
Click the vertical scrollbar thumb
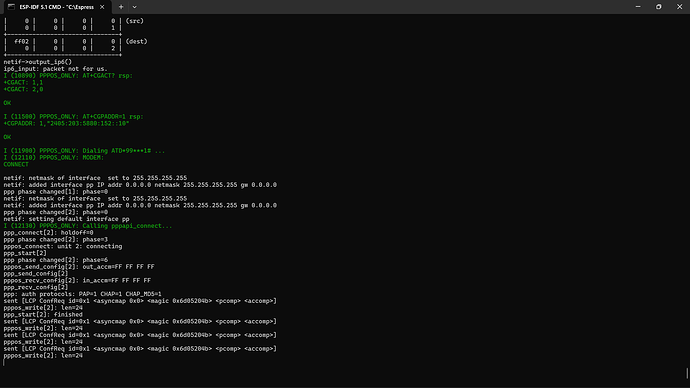coord(687,373)
